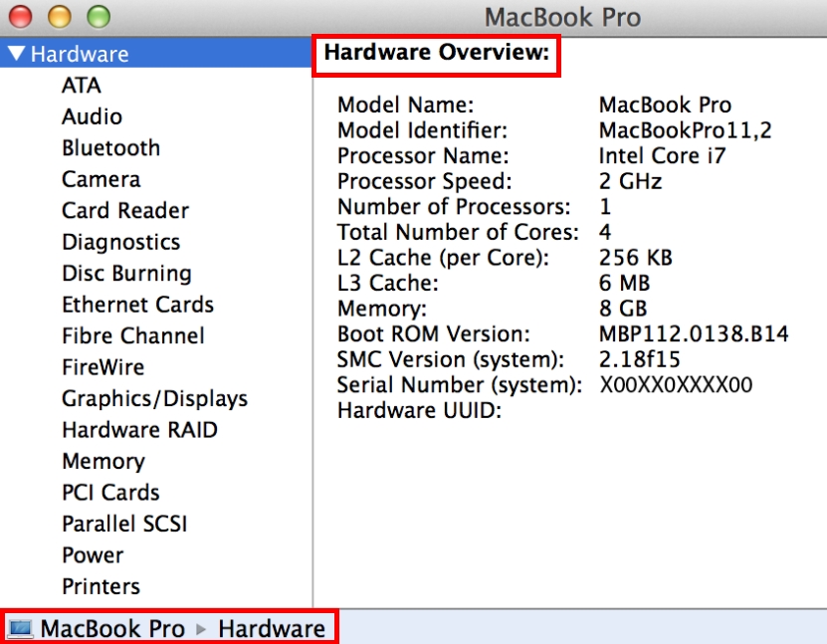Image resolution: width=827 pixels, height=644 pixels.
Task: Open the Card Reader entry
Action: [124, 211]
